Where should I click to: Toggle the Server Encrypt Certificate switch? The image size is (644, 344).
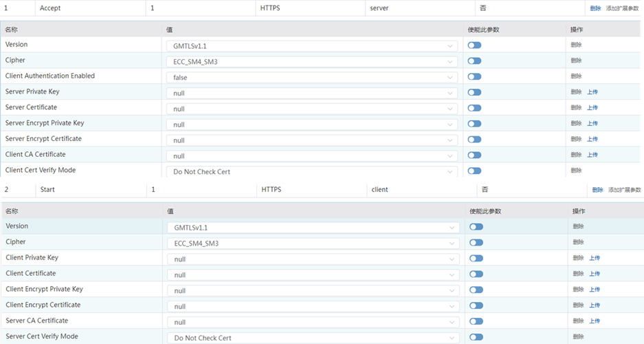(x=474, y=140)
